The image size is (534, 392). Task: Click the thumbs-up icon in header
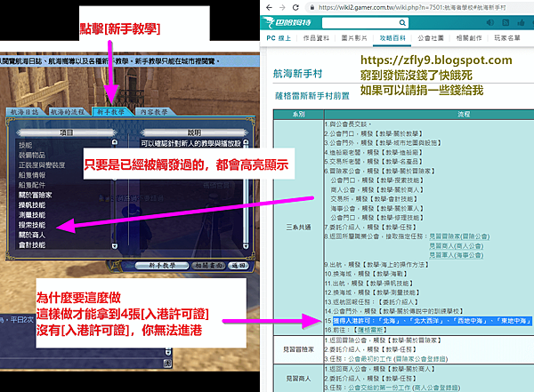click(521, 22)
